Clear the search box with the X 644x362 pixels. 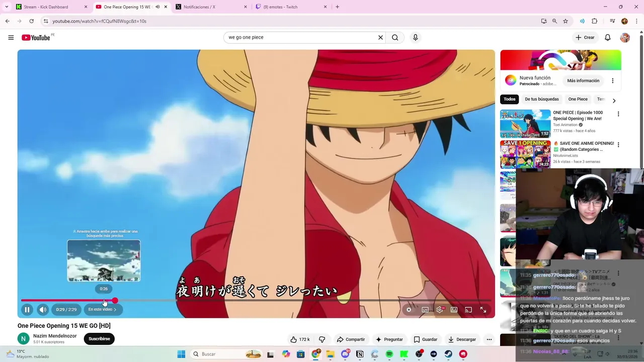click(x=380, y=37)
